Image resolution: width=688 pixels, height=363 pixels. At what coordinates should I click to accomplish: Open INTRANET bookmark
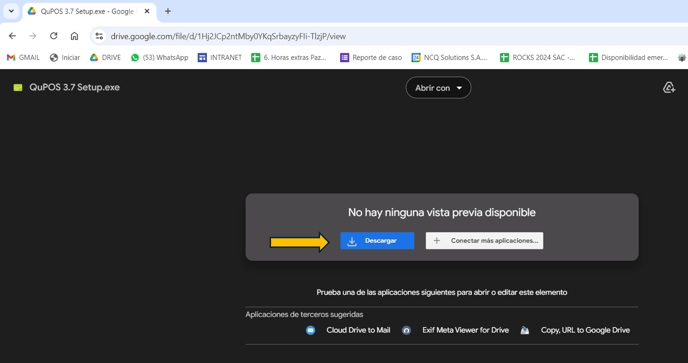220,58
